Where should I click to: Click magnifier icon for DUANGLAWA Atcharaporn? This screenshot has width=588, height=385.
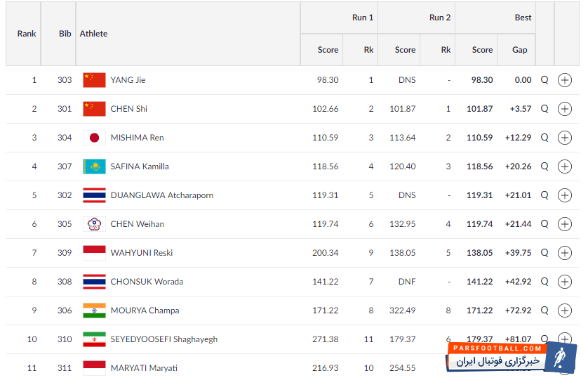(544, 195)
